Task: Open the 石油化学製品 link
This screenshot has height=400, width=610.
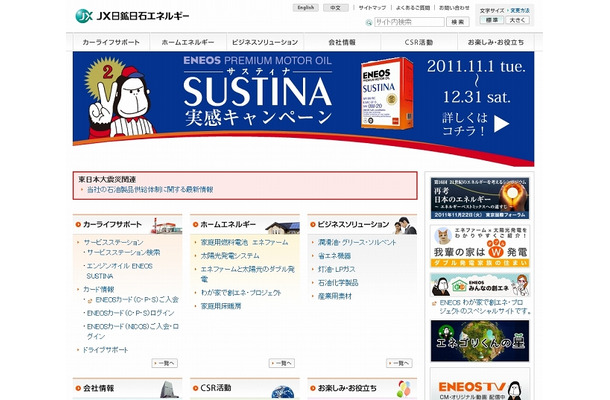Action: pyautogui.click(x=338, y=283)
